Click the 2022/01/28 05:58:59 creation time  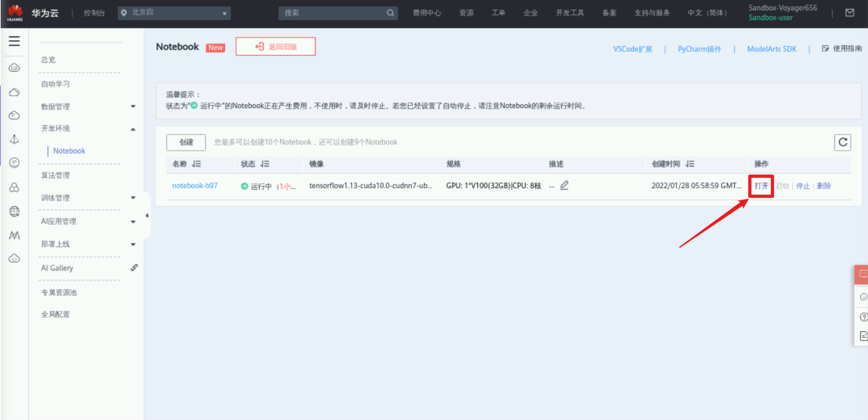(x=697, y=186)
